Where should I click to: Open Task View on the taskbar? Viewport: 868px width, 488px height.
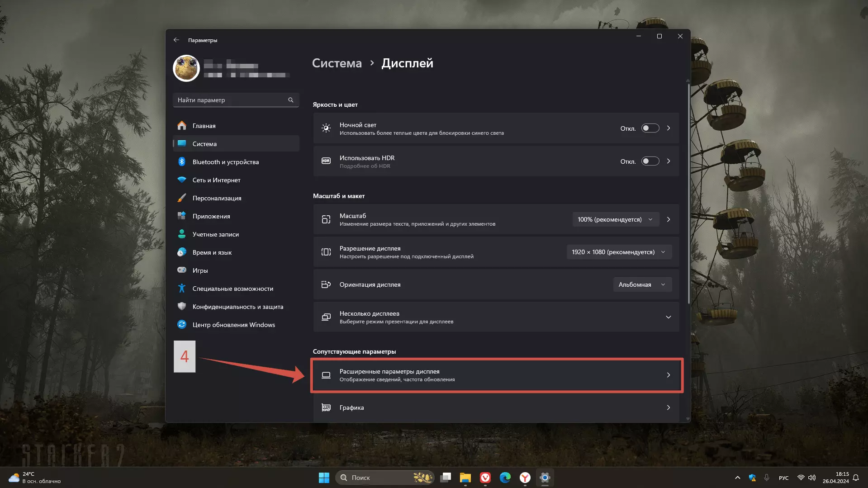tap(446, 478)
